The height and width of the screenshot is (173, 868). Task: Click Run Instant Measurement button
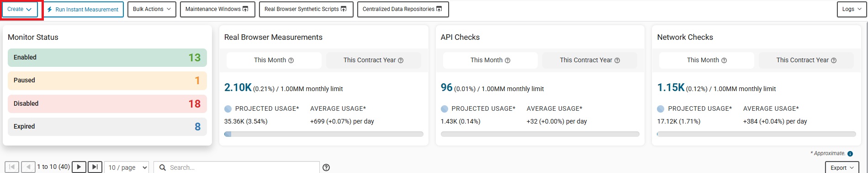83,9
